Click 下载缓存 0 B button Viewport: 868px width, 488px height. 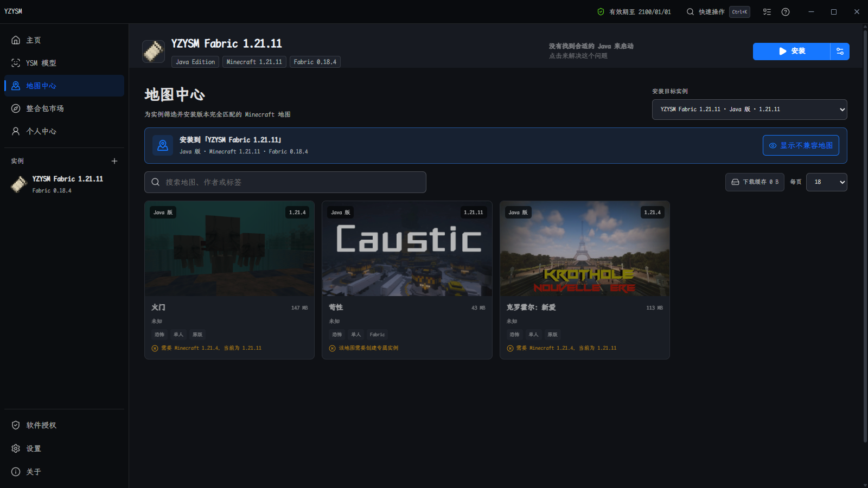(x=755, y=182)
